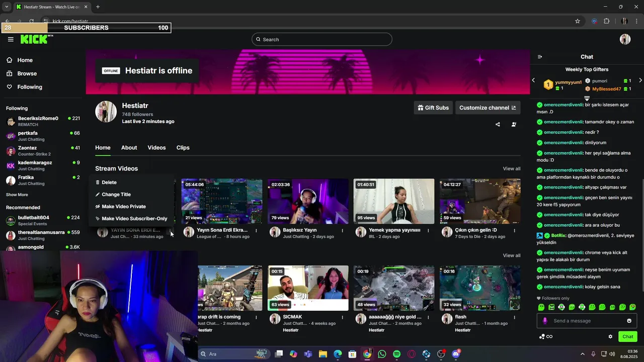
Task: Click View all for the clips row
Action: 512,255
